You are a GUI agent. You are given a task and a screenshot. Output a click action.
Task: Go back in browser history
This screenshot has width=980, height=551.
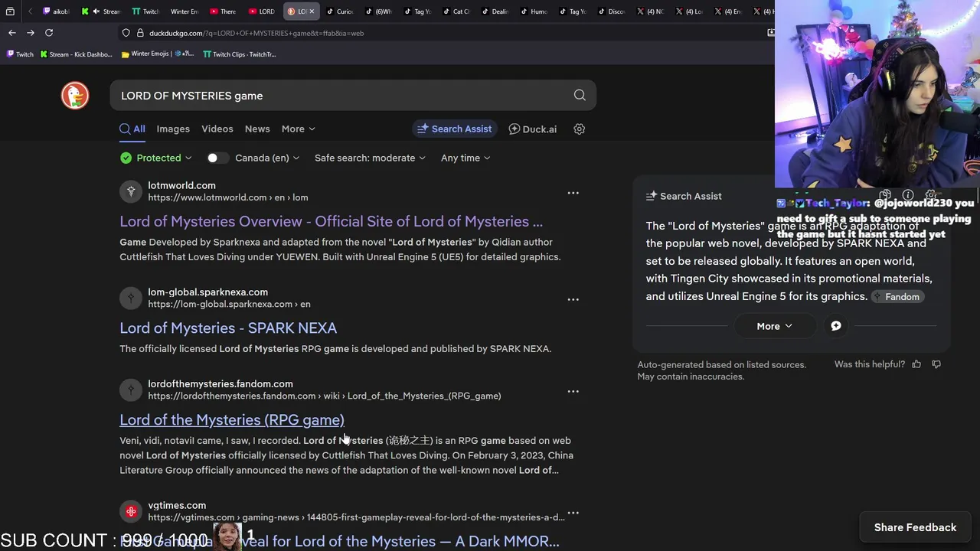11,32
